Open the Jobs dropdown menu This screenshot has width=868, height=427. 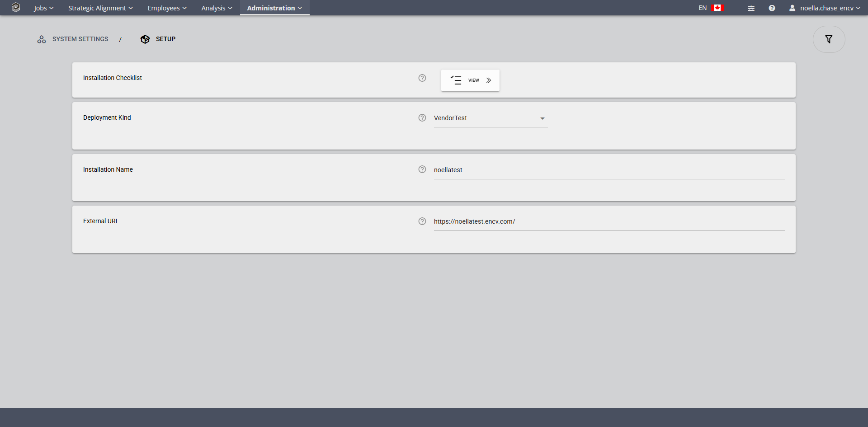coord(43,8)
